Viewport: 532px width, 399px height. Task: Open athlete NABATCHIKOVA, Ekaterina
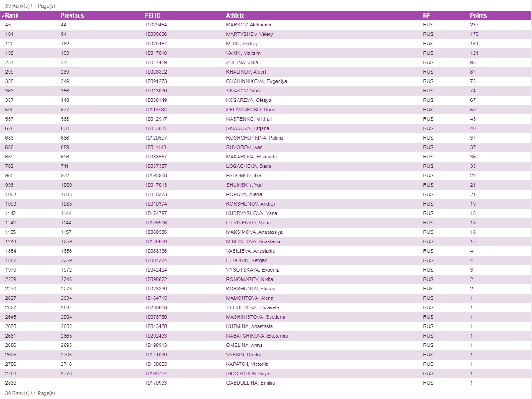point(257,336)
